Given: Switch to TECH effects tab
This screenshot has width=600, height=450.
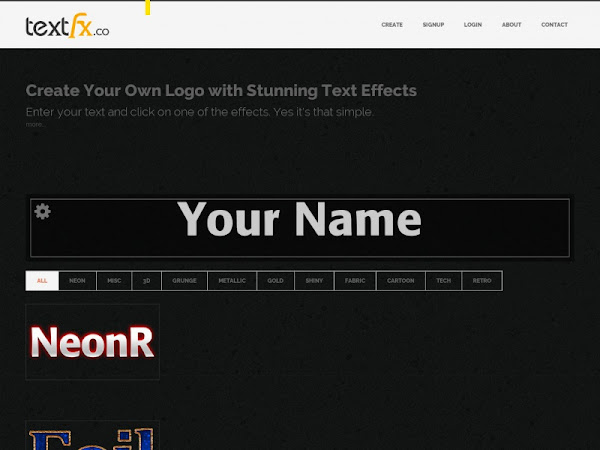Looking at the screenshot, I should tap(443, 280).
